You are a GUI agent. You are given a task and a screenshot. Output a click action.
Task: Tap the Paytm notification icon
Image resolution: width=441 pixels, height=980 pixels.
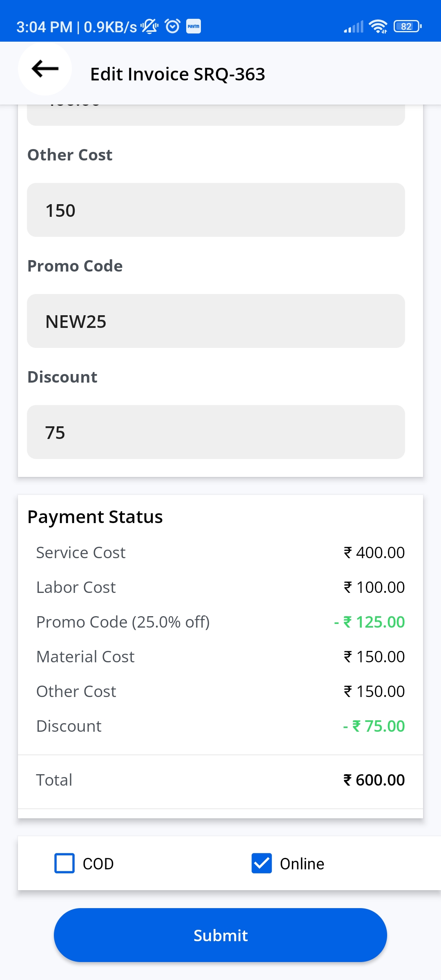click(194, 26)
